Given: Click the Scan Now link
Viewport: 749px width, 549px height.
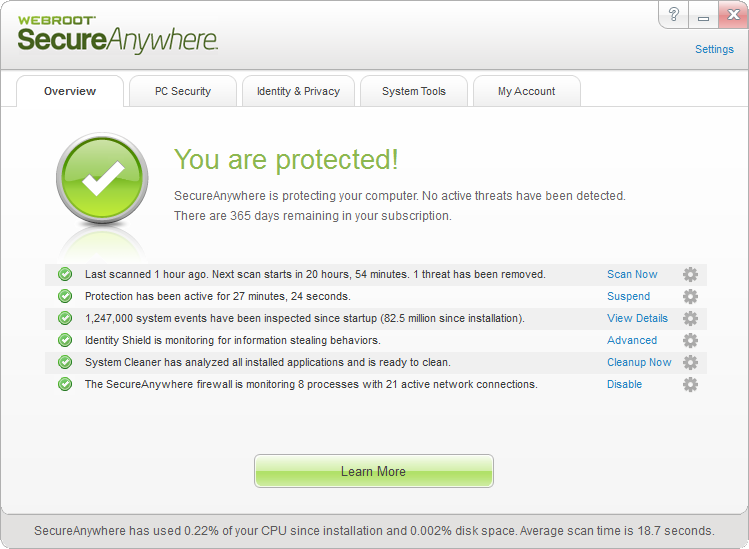Looking at the screenshot, I should [x=632, y=274].
